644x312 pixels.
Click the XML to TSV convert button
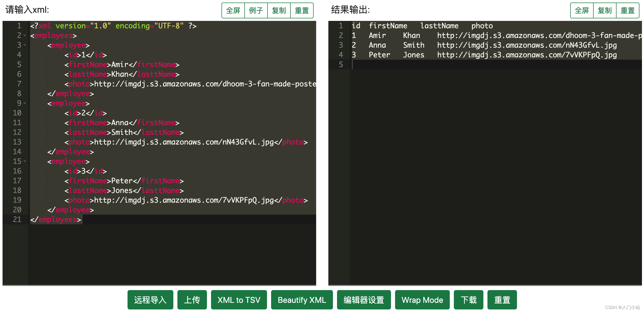click(x=239, y=300)
